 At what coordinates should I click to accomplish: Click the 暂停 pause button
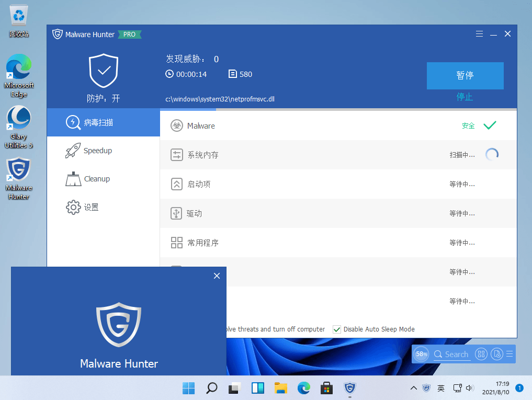point(465,76)
